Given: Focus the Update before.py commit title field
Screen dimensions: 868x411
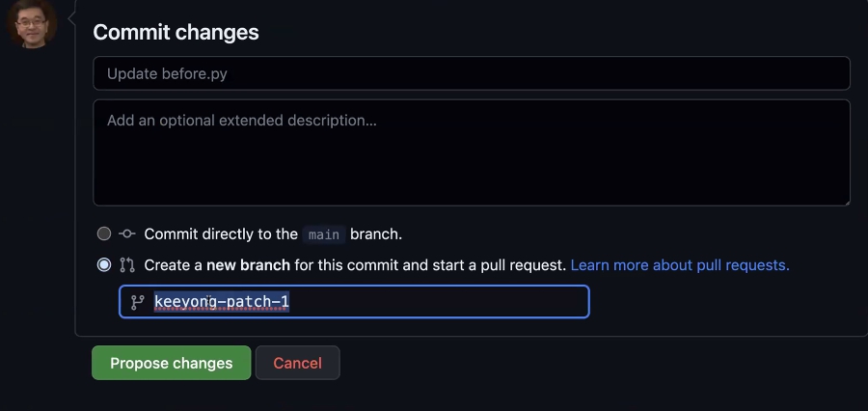Looking at the screenshot, I should coord(471,73).
